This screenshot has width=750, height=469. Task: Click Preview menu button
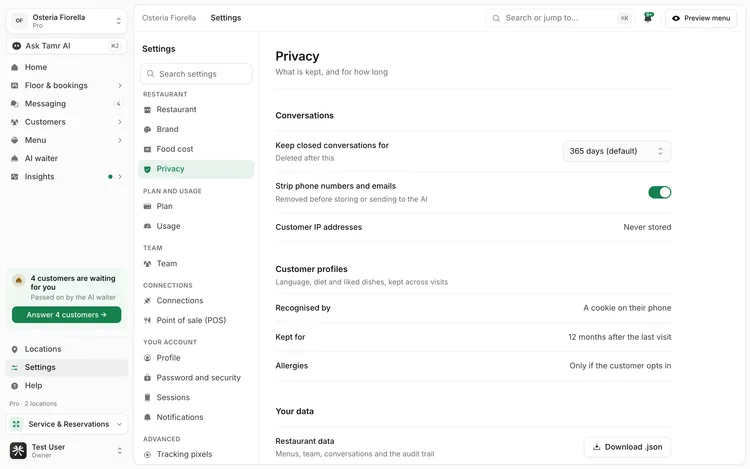(x=701, y=18)
